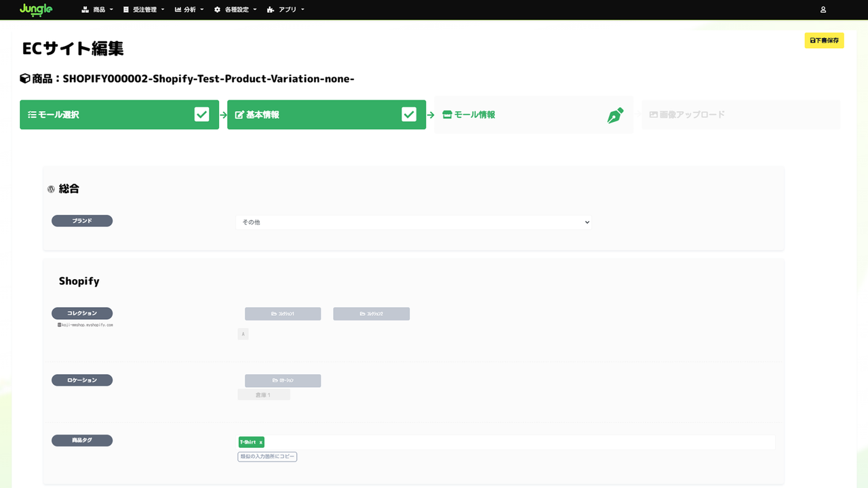Click the Shopify section heading

(79, 281)
